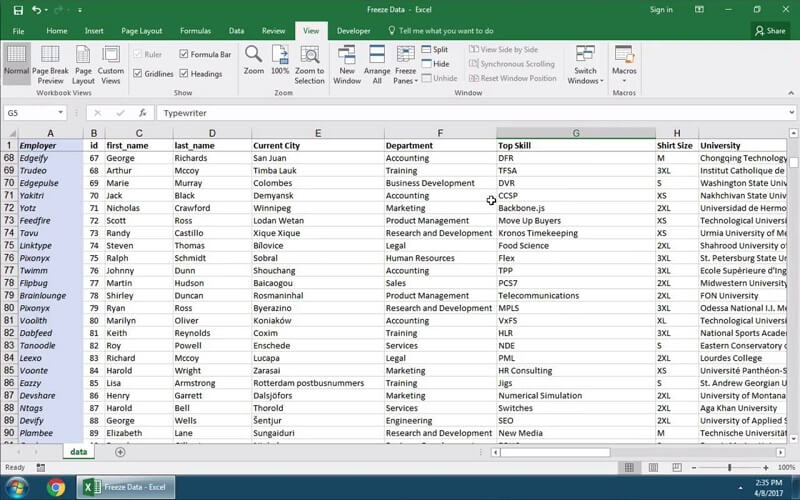Open Google Chrome from the taskbar
The image size is (800, 500).
56,487
